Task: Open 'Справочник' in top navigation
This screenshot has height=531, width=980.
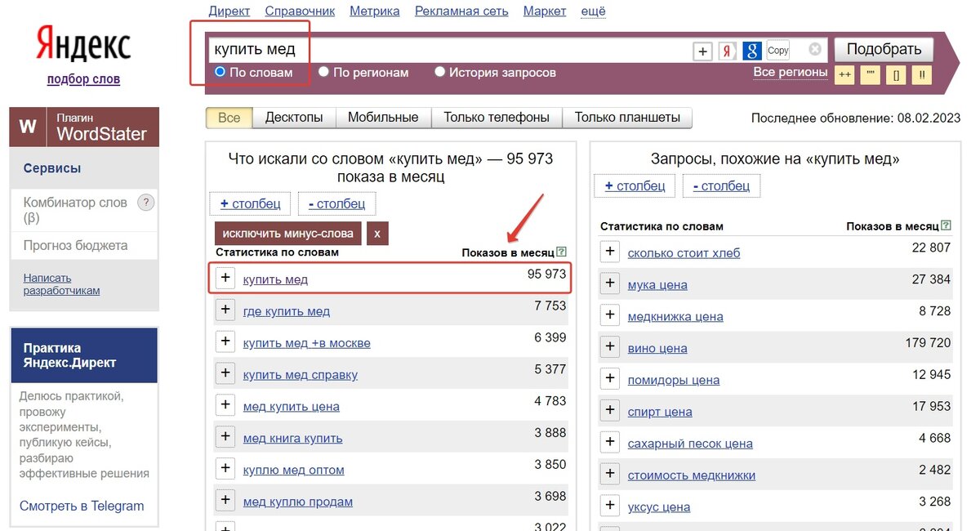Action: (300, 11)
